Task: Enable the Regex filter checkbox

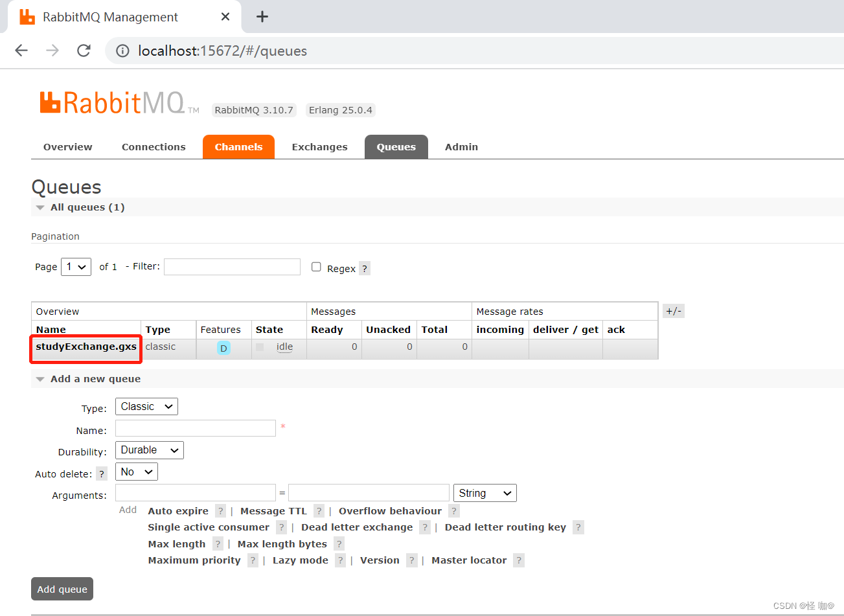Action: [316, 267]
